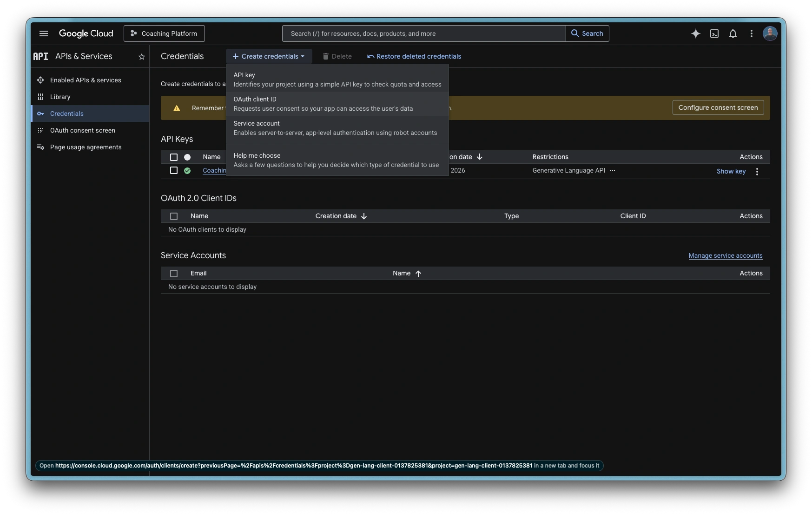This screenshot has width=812, height=515.
Task: Activate Cloud Shell terminal icon
Action: coord(714,33)
